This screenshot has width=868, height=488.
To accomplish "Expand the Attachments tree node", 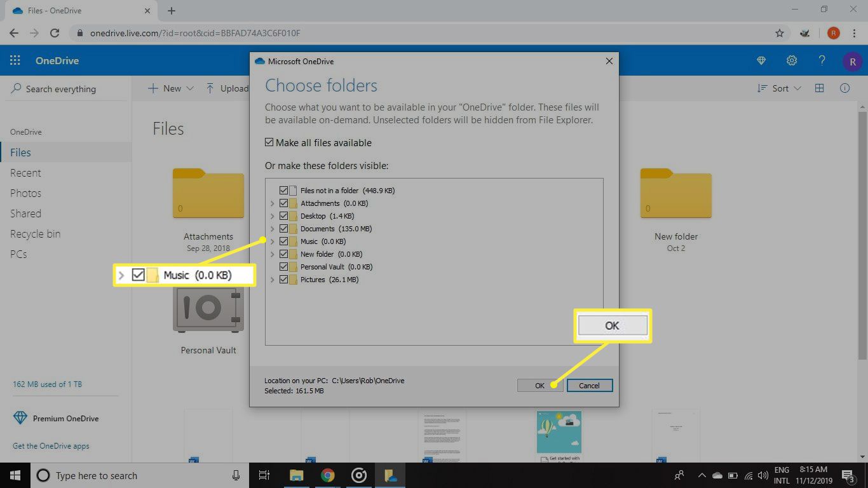I will (272, 203).
